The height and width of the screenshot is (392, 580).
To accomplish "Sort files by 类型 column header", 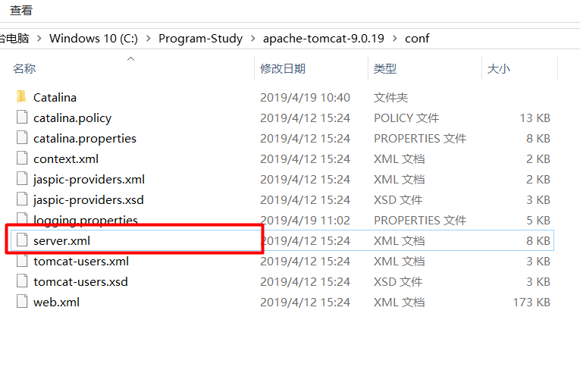I will pos(385,69).
